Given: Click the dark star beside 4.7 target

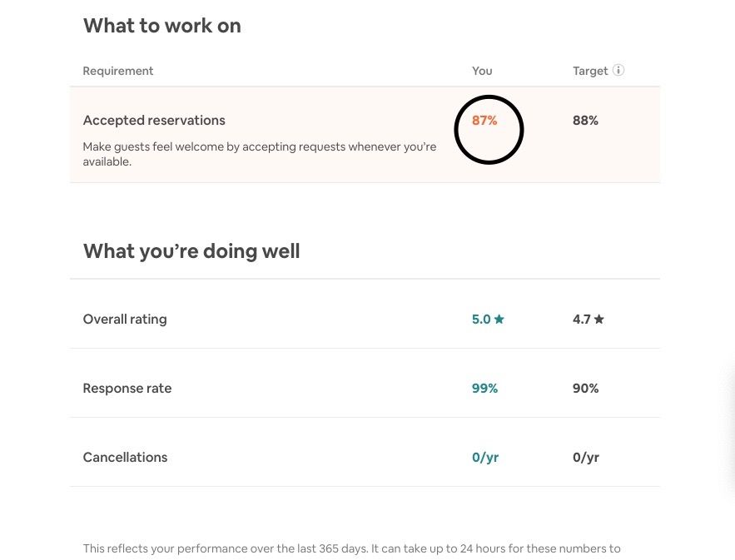Looking at the screenshot, I should pos(599,319).
